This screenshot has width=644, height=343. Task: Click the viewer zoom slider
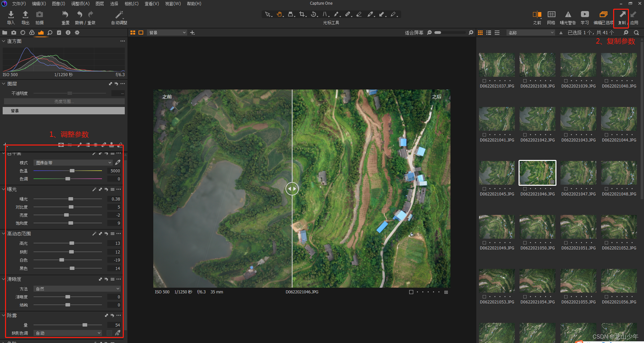449,33
